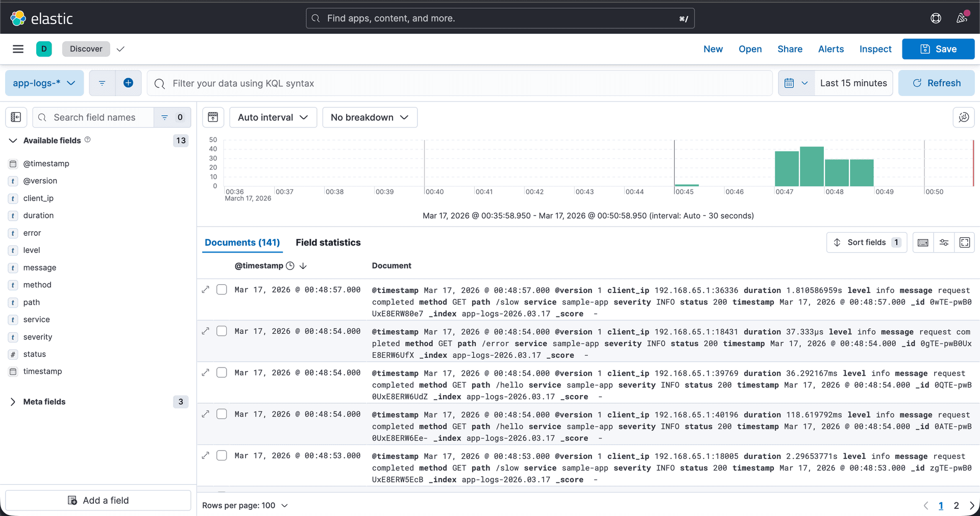This screenshot has width=980, height=516.
Task: Open the field type filter
Action: point(173,117)
